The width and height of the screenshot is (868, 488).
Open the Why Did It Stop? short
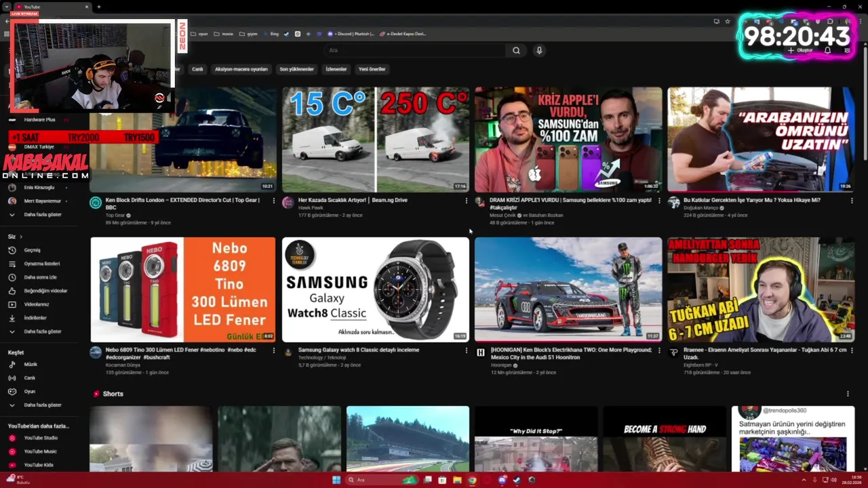536,439
